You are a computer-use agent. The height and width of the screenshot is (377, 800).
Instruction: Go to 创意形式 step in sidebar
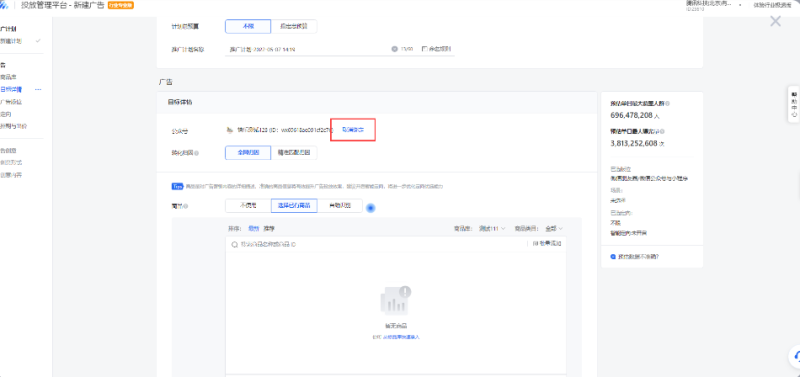(11, 163)
